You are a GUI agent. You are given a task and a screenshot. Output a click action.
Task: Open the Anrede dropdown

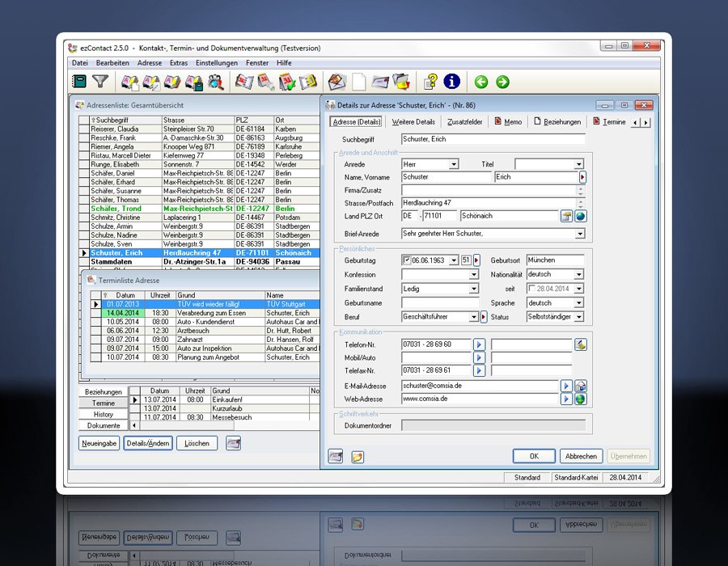(453, 164)
